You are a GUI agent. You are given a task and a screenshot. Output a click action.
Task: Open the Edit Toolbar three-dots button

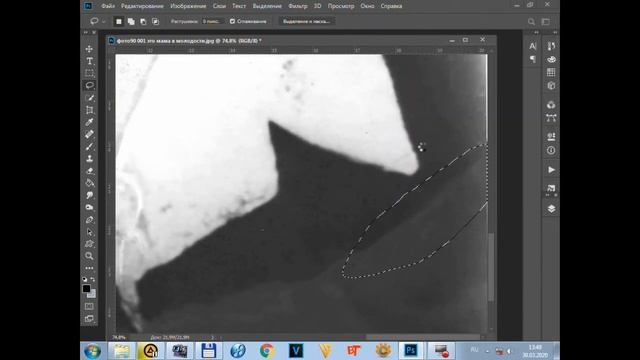point(89,268)
